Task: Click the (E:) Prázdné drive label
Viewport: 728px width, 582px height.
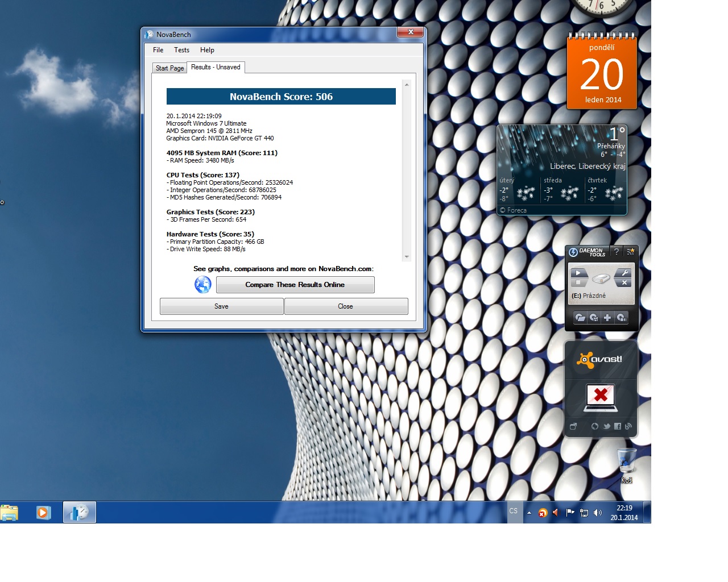Action: click(x=589, y=296)
